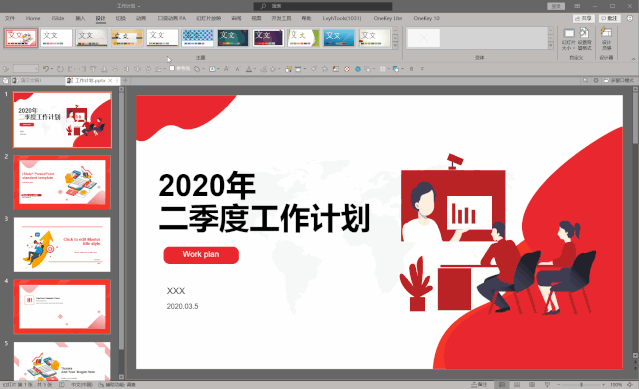The width and height of the screenshot is (639, 389).
Task: Click the 登录 (Sign in) button
Action: [x=556, y=6]
